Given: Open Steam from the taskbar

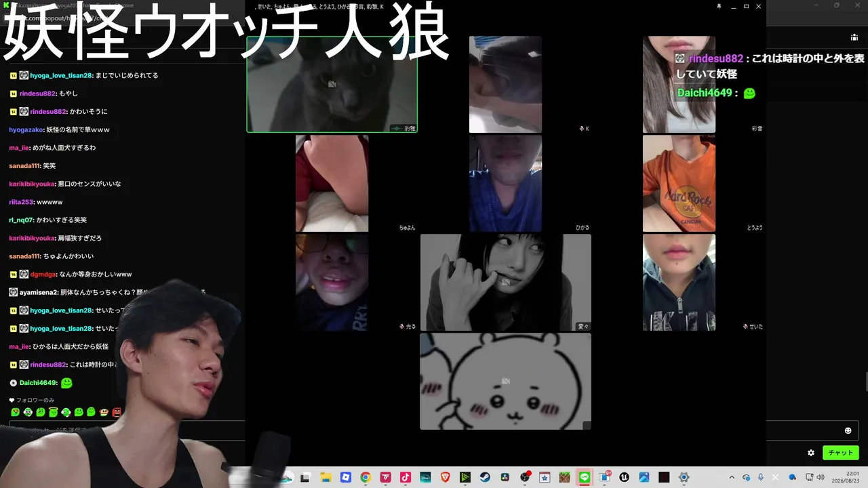Looking at the screenshot, I should click(x=485, y=477).
